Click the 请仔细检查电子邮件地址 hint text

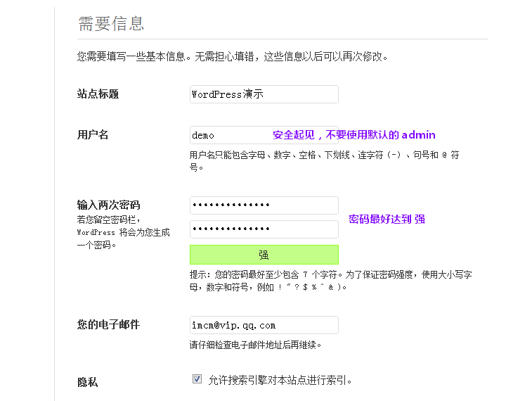tap(255, 345)
